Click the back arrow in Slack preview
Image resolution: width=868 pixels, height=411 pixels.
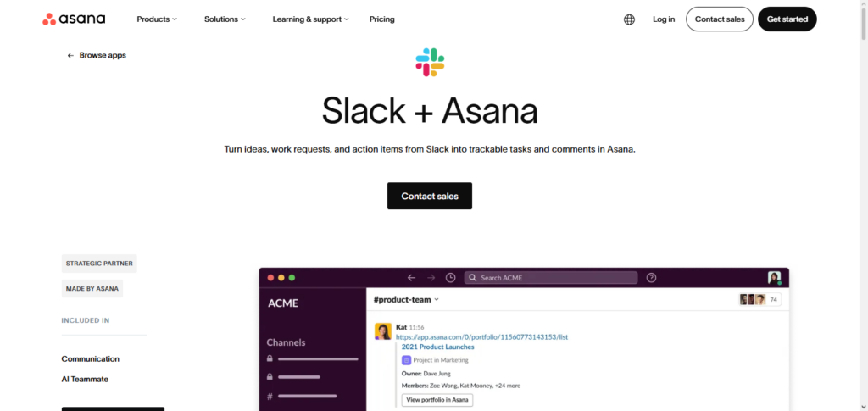(411, 278)
